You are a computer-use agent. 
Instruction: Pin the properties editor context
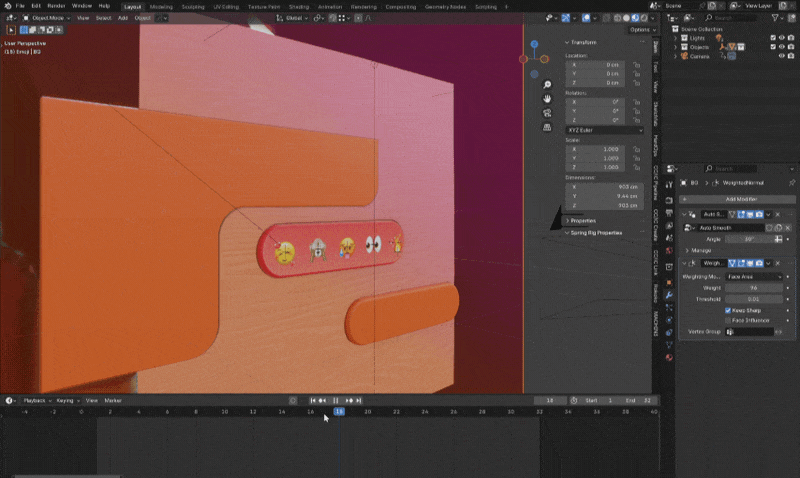(791, 183)
